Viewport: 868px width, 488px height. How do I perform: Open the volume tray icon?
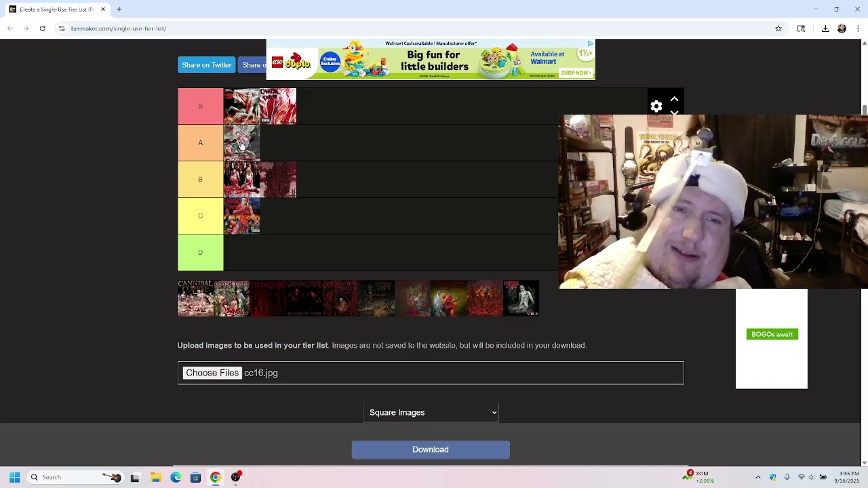pyautogui.click(x=811, y=477)
